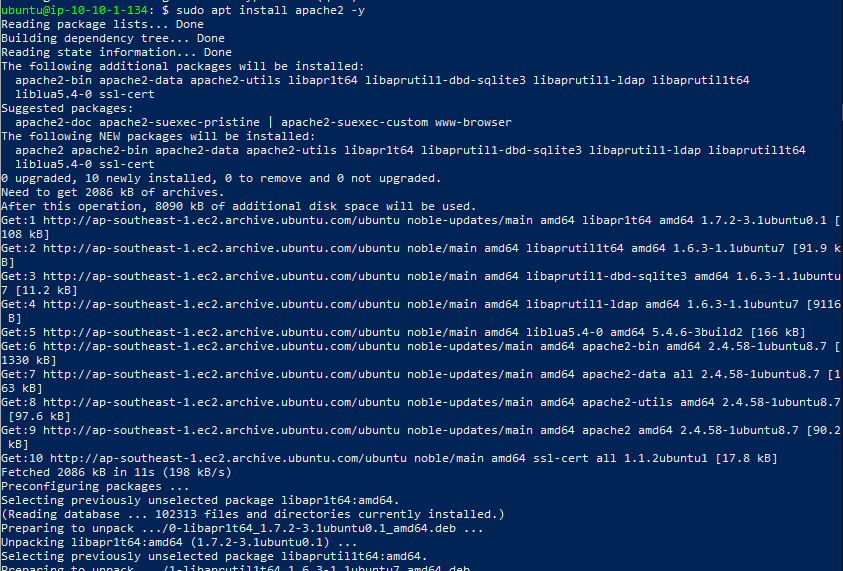The width and height of the screenshot is (843, 571).
Task: Open the Get:1 archive URL for libapr1t64
Action: coord(221,220)
